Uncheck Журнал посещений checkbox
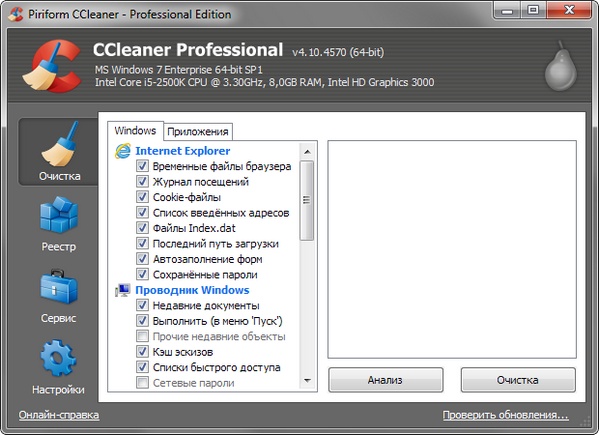The height and width of the screenshot is (435, 599). [142, 181]
